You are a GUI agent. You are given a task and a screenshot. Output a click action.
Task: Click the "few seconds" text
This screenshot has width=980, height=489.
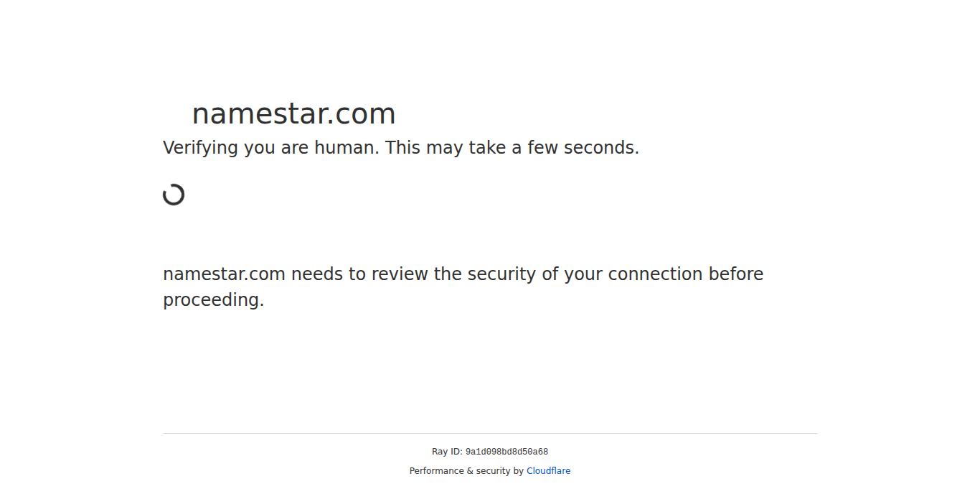click(583, 148)
